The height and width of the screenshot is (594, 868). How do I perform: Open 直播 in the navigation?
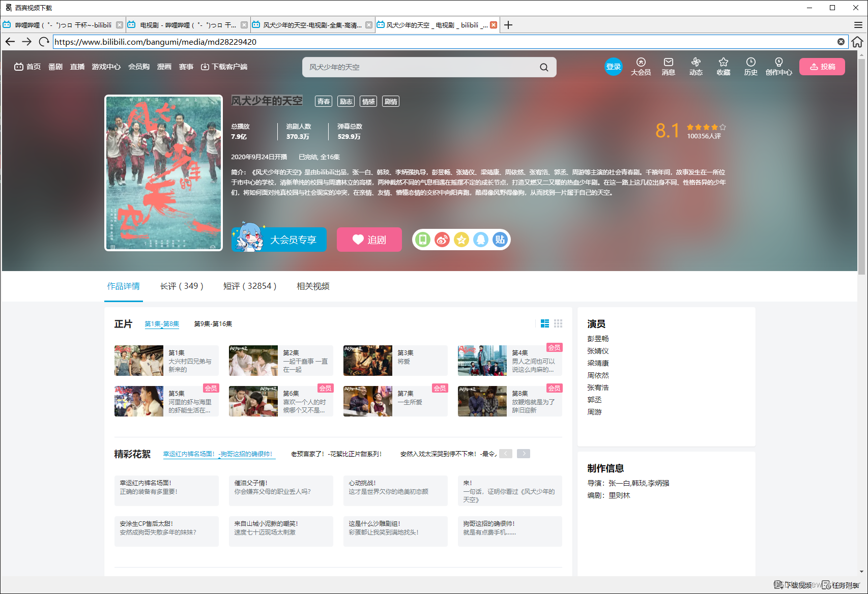(x=77, y=67)
